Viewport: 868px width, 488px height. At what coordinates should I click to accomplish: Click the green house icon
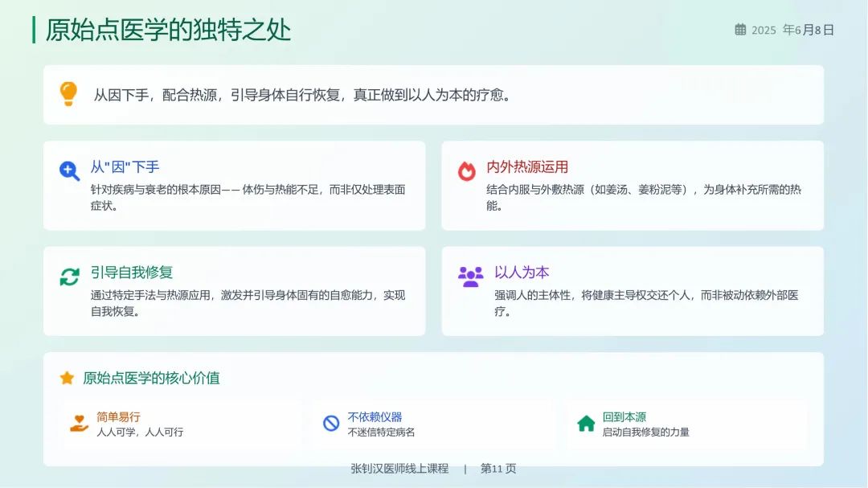pyautogui.click(x=586, y=424)
